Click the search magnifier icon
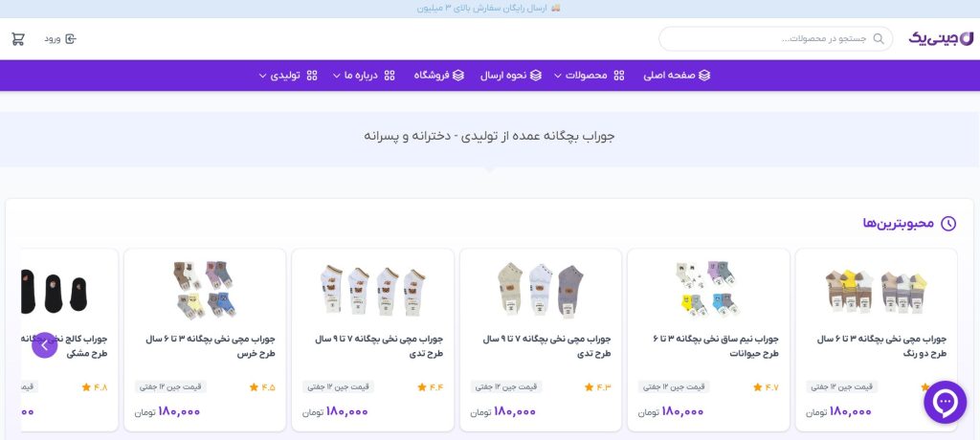Viewport: 980px width, 440px height. pyautogui.click(x=880, y=39)
